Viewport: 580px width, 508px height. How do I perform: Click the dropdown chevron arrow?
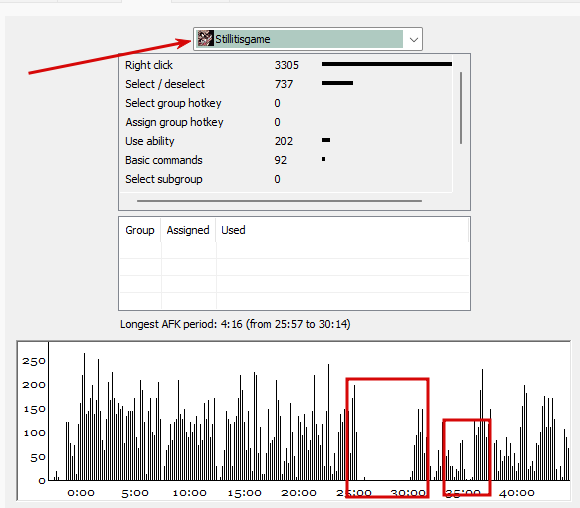414,39
